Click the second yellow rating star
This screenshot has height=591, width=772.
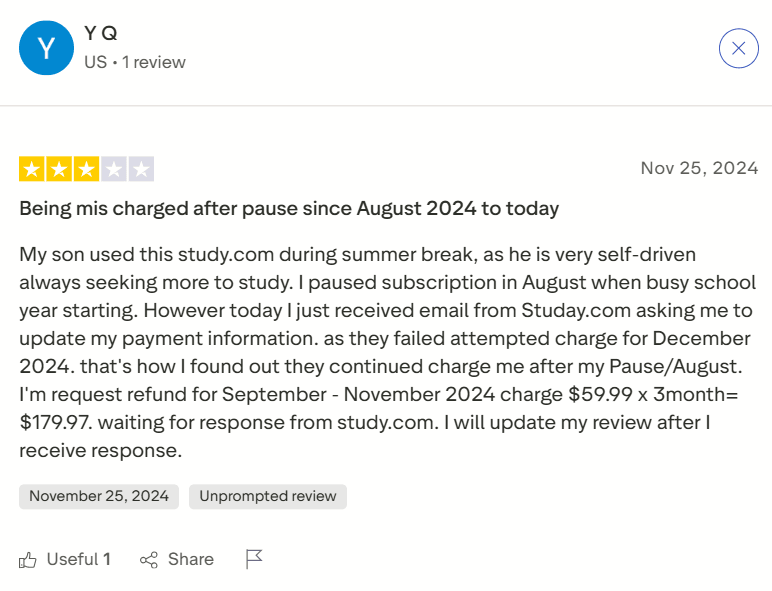[x=59, y=169]
